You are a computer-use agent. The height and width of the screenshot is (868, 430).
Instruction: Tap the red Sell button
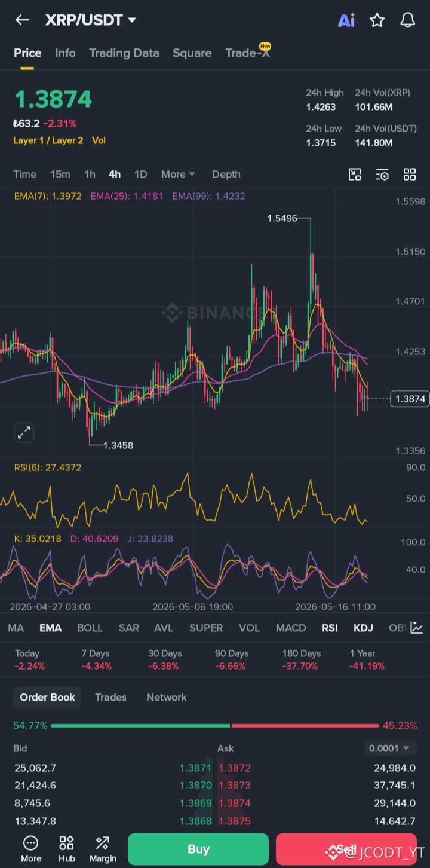coord(346,849)
